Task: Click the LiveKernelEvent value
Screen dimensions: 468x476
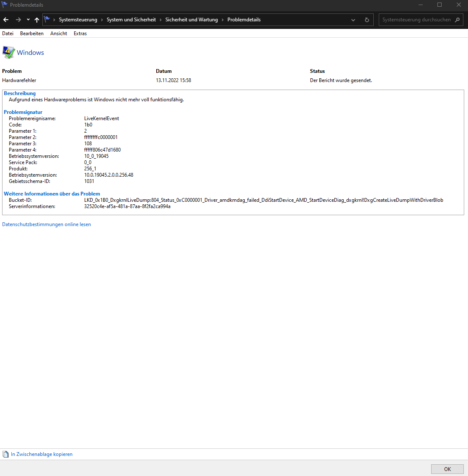Action: tap(101, 118)
